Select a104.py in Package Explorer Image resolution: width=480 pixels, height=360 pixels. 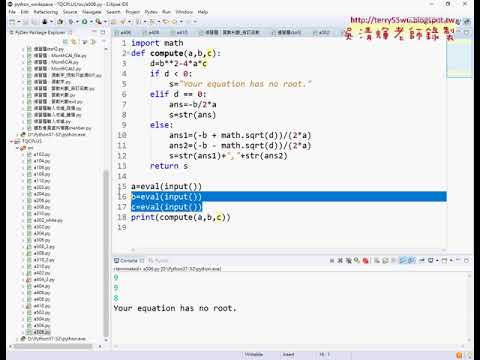42,161
